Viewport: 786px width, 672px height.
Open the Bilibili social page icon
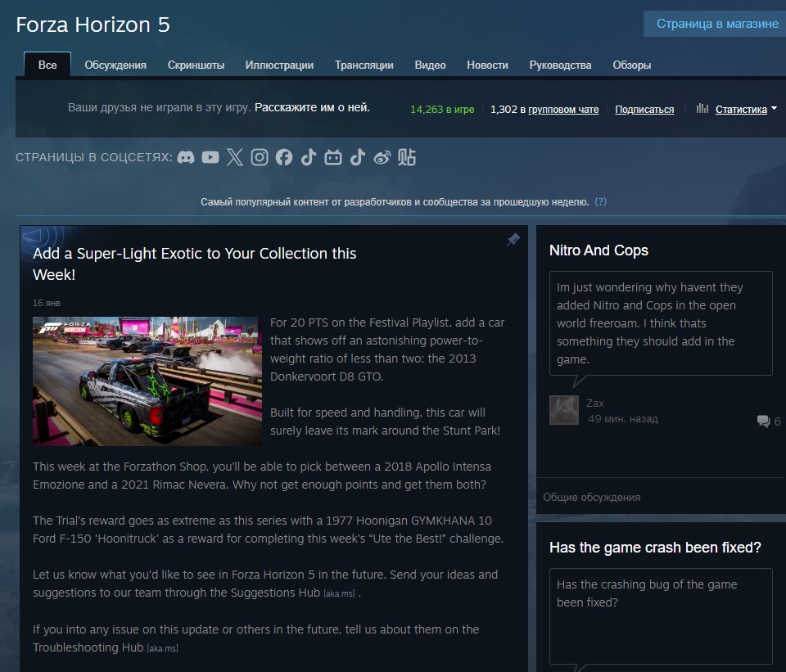click(x=333, y=157)
